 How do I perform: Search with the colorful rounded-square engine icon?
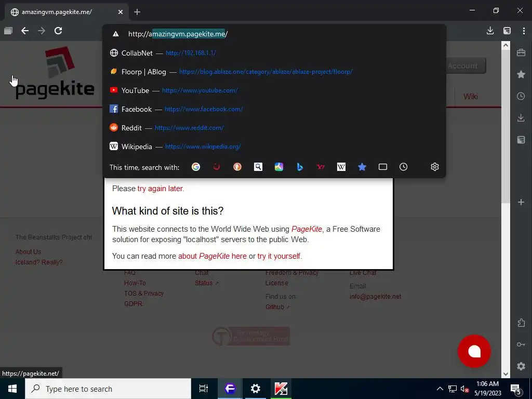tap(279, 167)
